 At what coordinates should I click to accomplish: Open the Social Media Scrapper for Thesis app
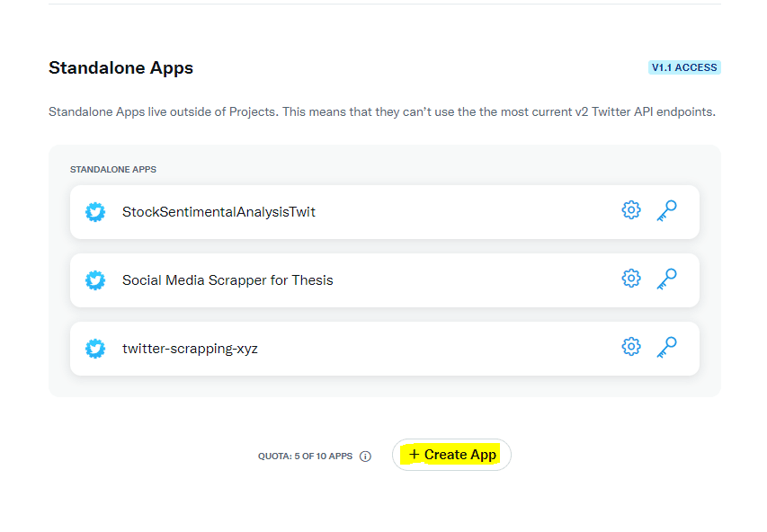227,280
